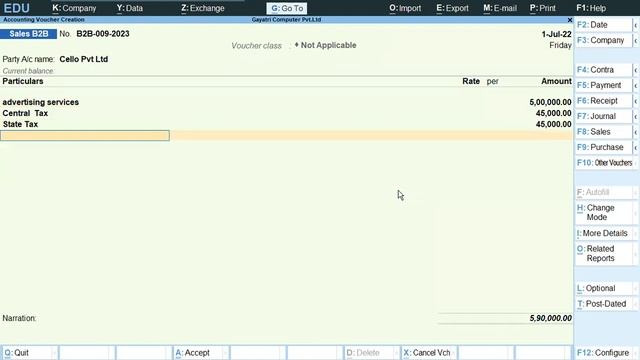Viewport: 640px width, 360px height.
Task: Open O: Related Reports
Action: coord(604,253)
